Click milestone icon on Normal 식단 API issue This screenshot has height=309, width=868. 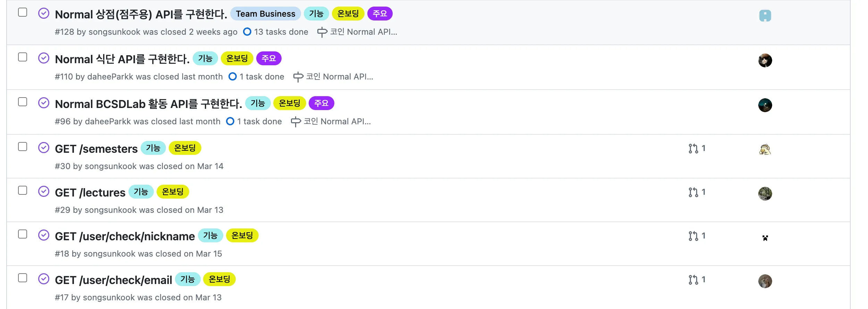(x=298, y=77)
